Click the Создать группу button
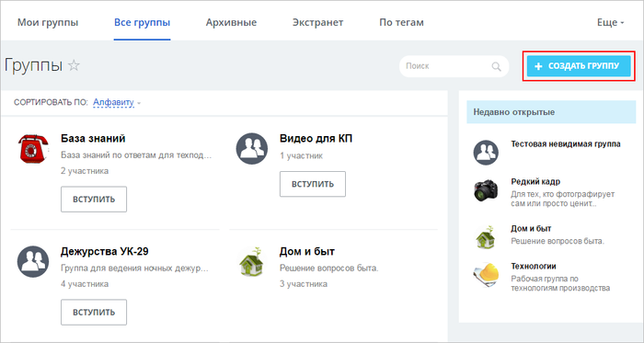Screen dimensions: 644x343 click(579, 66)
